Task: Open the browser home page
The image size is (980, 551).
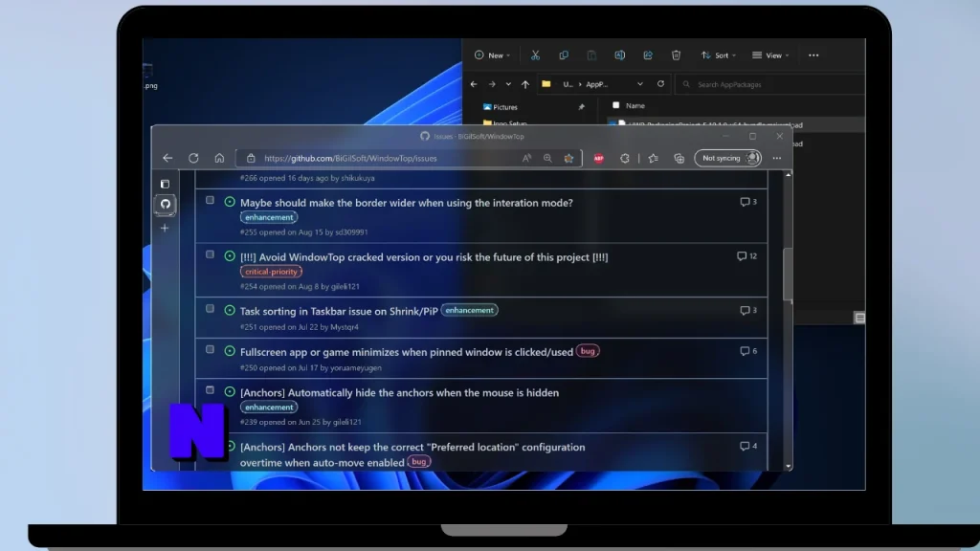Action: [219, 158]
